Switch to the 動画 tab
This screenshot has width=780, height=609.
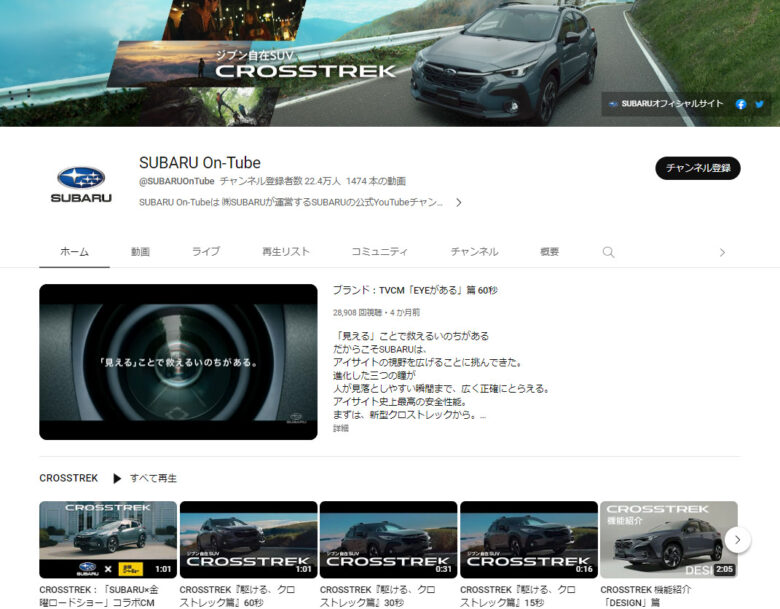(x=140, y=252)
